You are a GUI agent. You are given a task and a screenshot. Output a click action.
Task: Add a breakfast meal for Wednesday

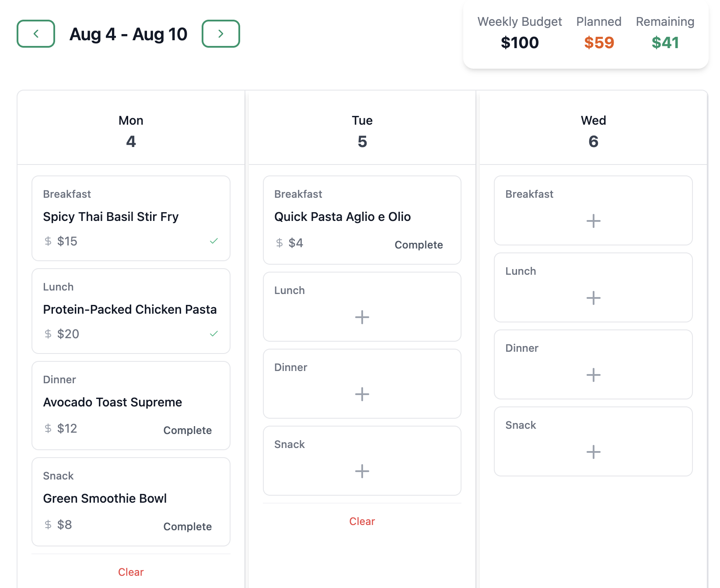[593, 220]
